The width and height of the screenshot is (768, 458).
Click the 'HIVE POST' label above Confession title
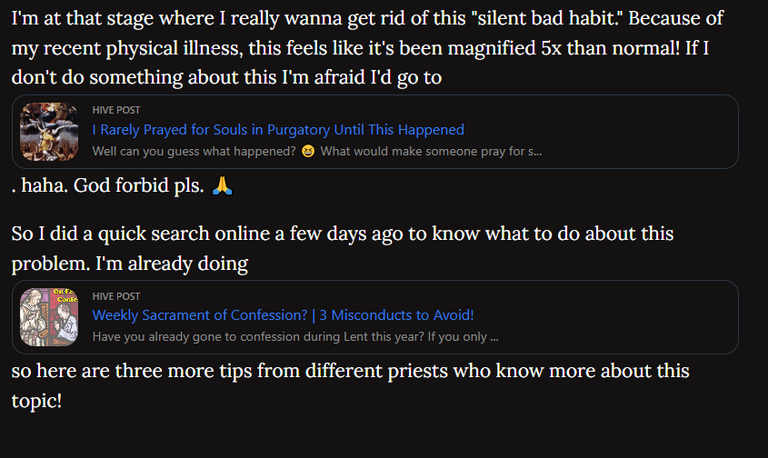click(116, 296)
